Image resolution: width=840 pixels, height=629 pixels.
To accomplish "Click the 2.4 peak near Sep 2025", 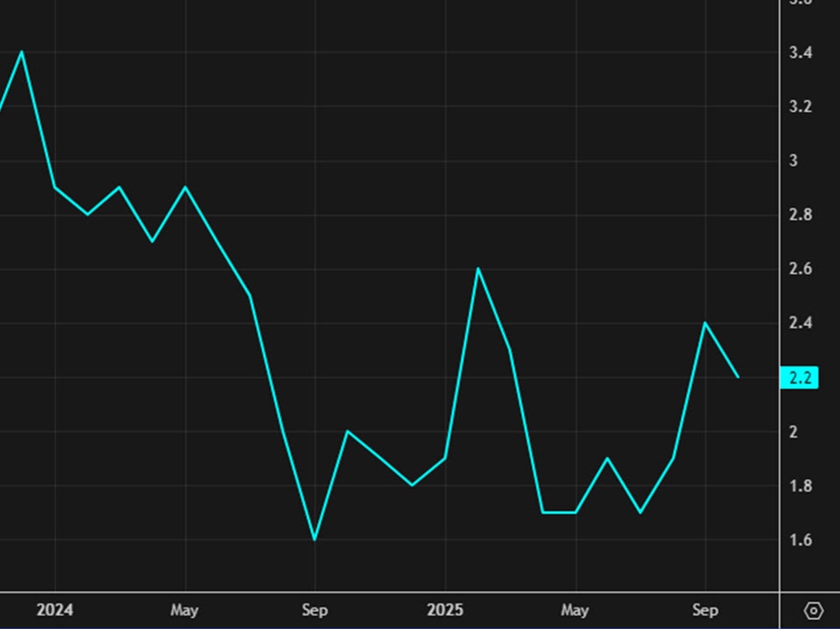I will point(706,324).
